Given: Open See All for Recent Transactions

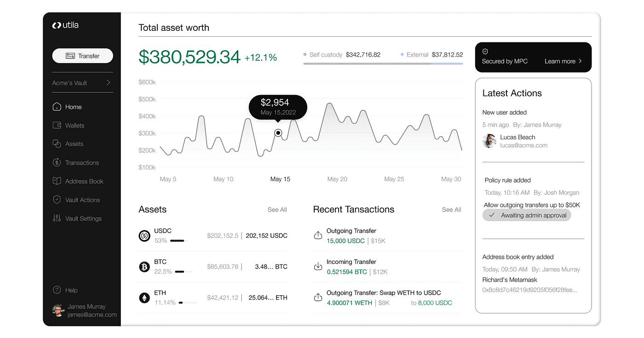Looking at the screenshot, I should [451, 210].
